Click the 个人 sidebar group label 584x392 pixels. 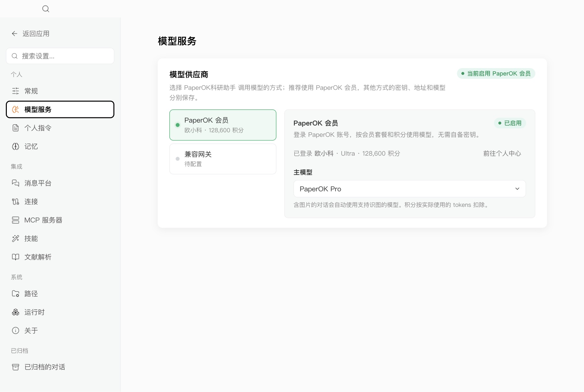pyautogui.click(x=17, y=75)
